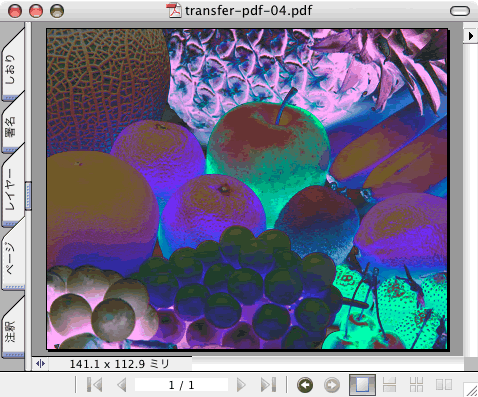Go to next page arrow

[241, 385]
